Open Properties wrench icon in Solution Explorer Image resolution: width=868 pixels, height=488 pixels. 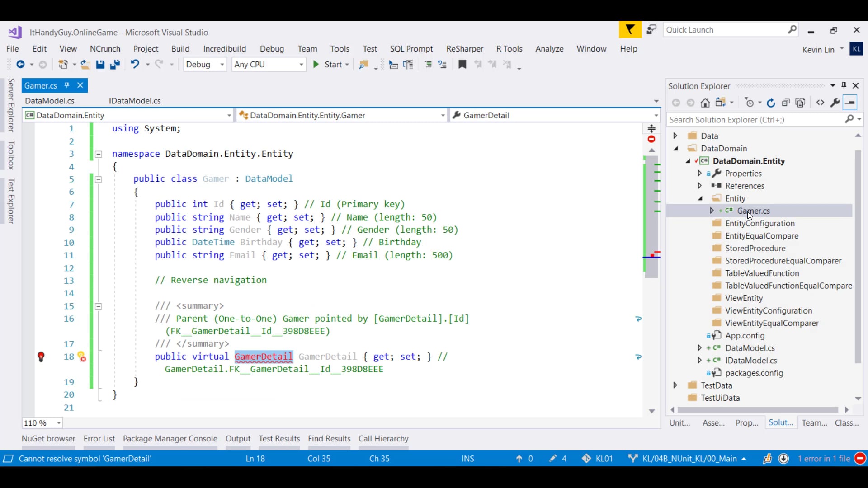coord(835,103)
